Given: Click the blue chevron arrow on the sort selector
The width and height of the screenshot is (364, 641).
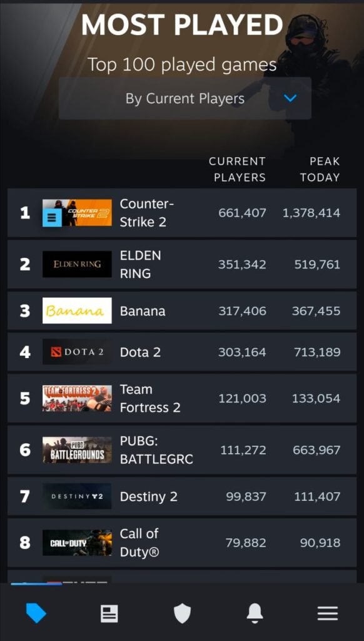Looking at the screenshot, I should point(290,98).
